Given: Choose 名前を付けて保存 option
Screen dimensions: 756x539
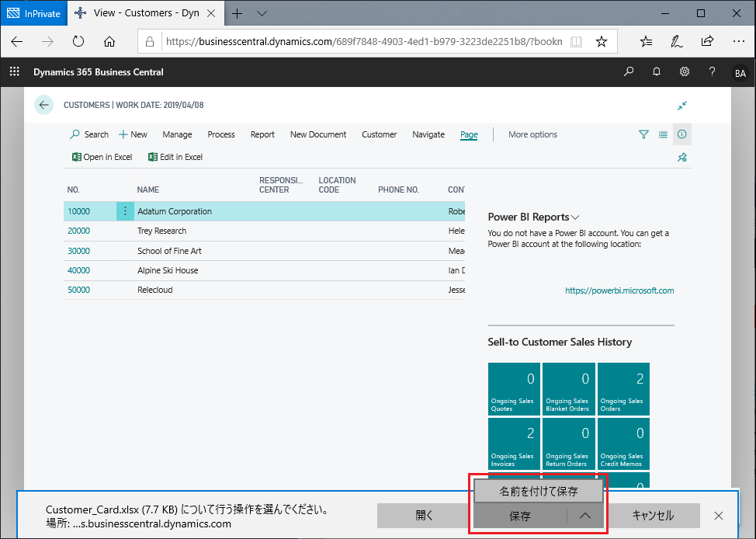Looking at the screenshot, I should pyautogui.click(x=539, y=491).
